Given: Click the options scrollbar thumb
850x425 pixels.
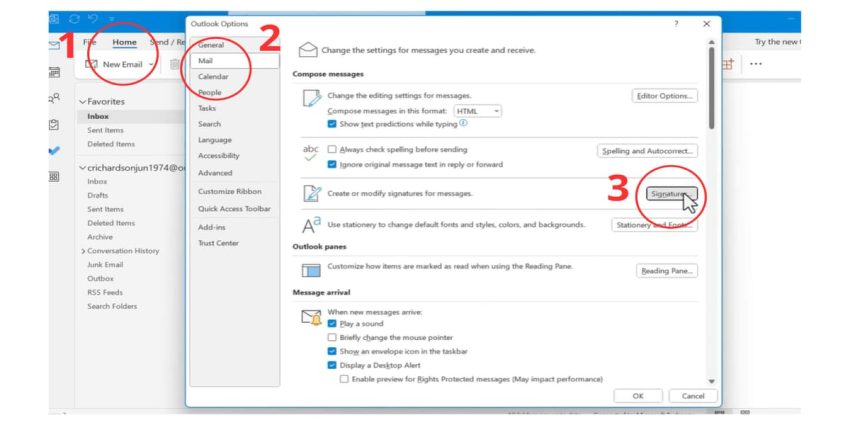Looking at the screenshot, I should point(711,88).
